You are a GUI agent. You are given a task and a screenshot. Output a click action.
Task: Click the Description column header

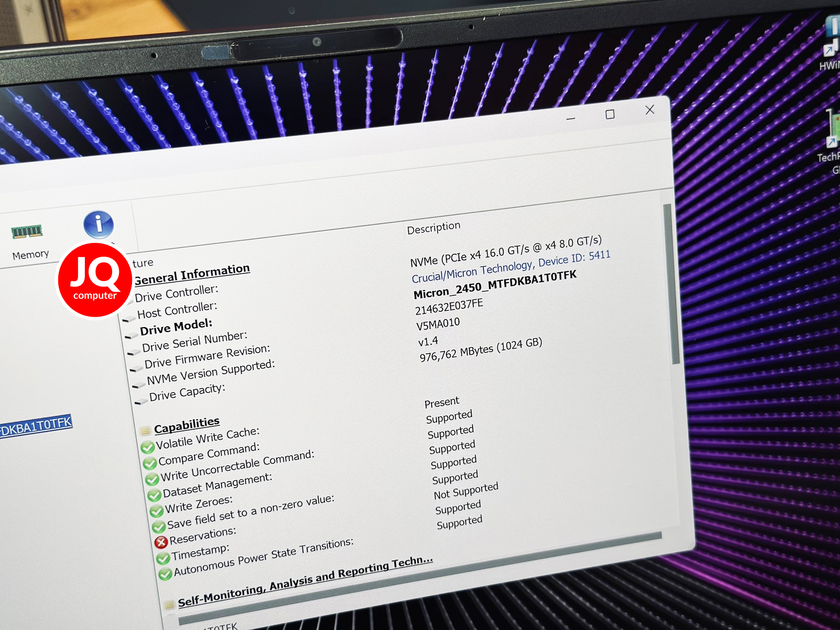433,228
